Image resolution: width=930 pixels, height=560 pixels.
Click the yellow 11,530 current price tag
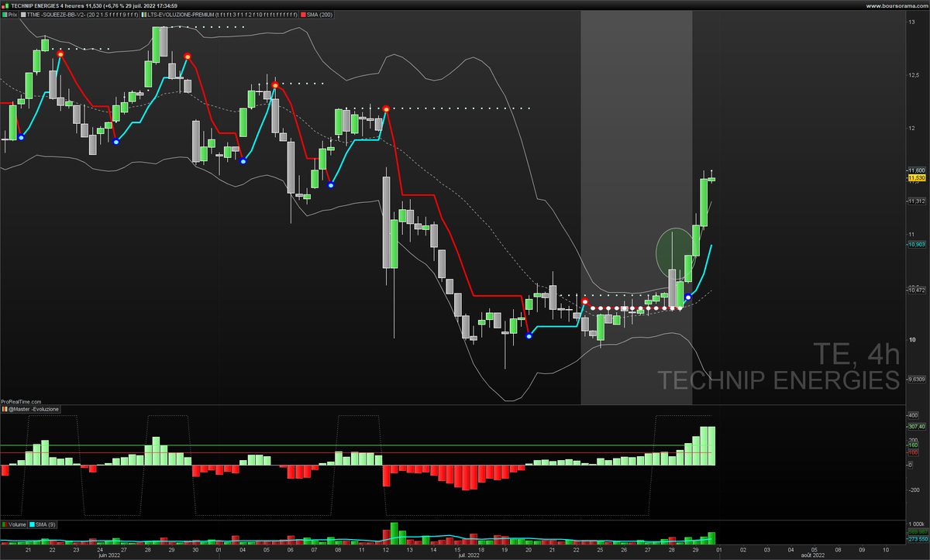point(916,178)
